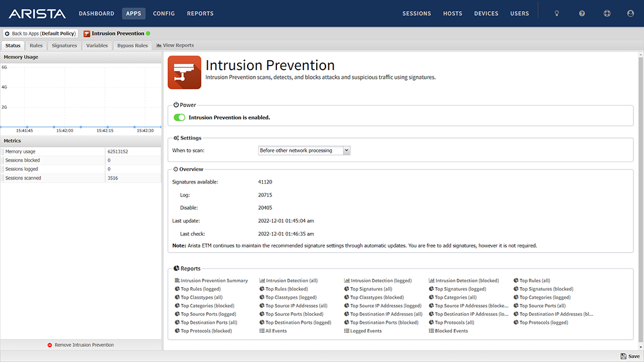The image size is (644, 362).
Task: Open Top Source IP Addresses (all) report
Action: 293,306
